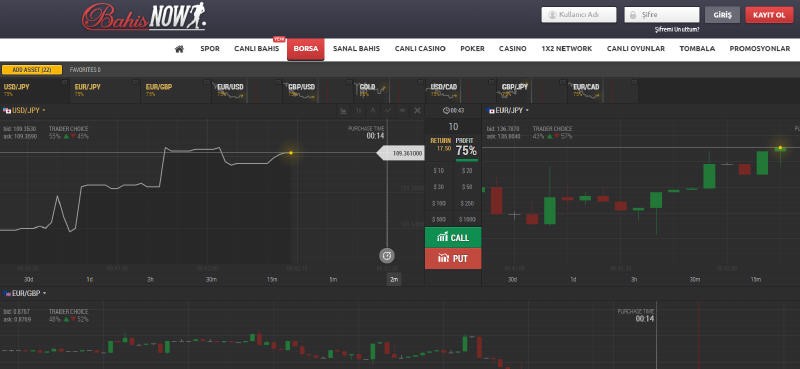The width and height of the screenshot is (800, 369).
Task: Click the trade amount field showing 10
Action: [x=453, y=127]
